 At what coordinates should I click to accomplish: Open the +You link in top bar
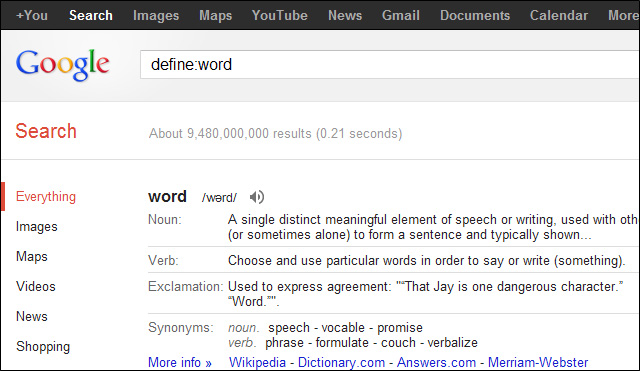(31, 16)
